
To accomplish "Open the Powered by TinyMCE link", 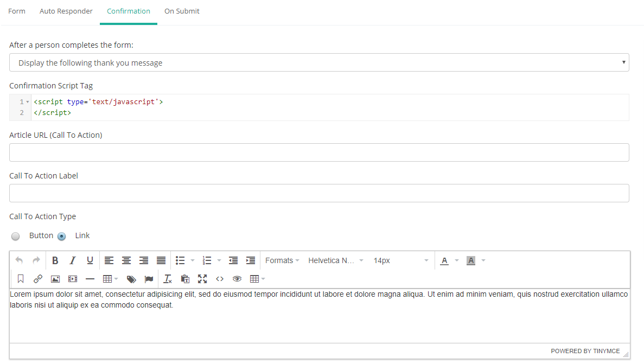I will click(585, 351).
